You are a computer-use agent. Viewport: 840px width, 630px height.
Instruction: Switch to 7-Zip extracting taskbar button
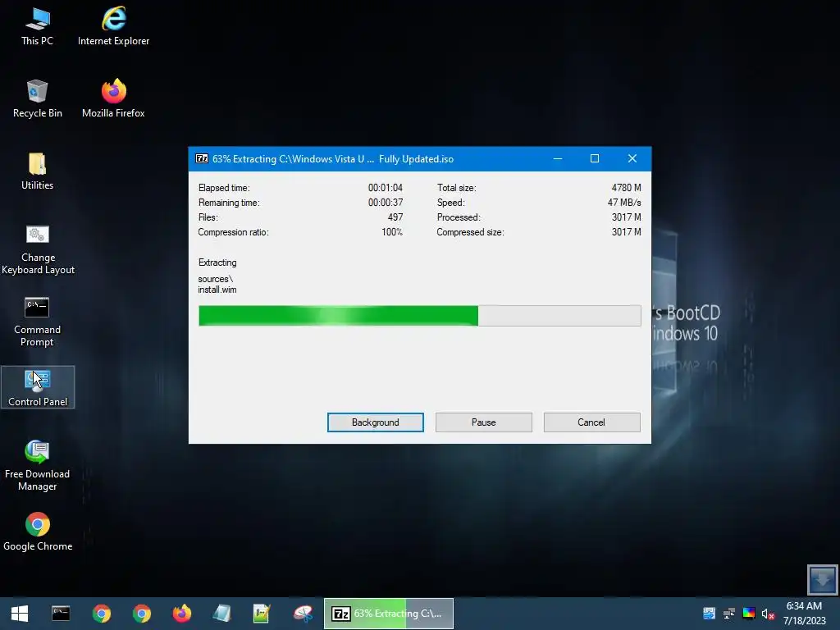pos(389,614)
